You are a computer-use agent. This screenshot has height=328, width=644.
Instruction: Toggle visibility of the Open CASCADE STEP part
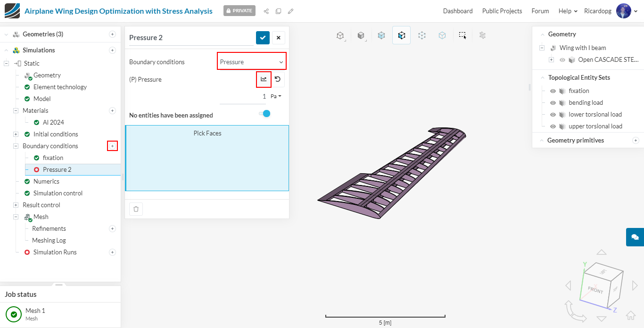tap(562, 60)
